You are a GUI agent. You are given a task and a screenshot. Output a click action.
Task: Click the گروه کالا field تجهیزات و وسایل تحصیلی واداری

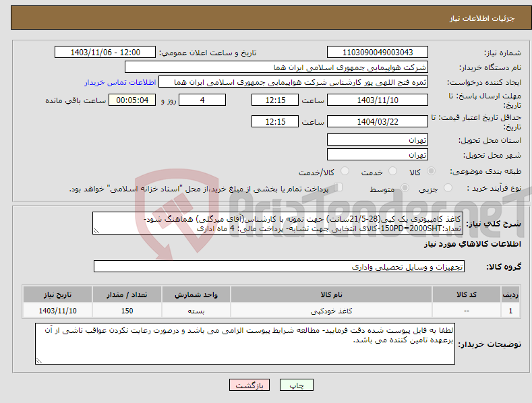pos(279,266)
